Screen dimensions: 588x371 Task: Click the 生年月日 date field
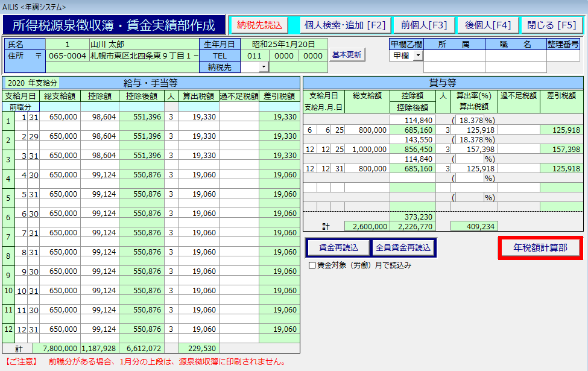pyautogui.click(x=283, y=44)
